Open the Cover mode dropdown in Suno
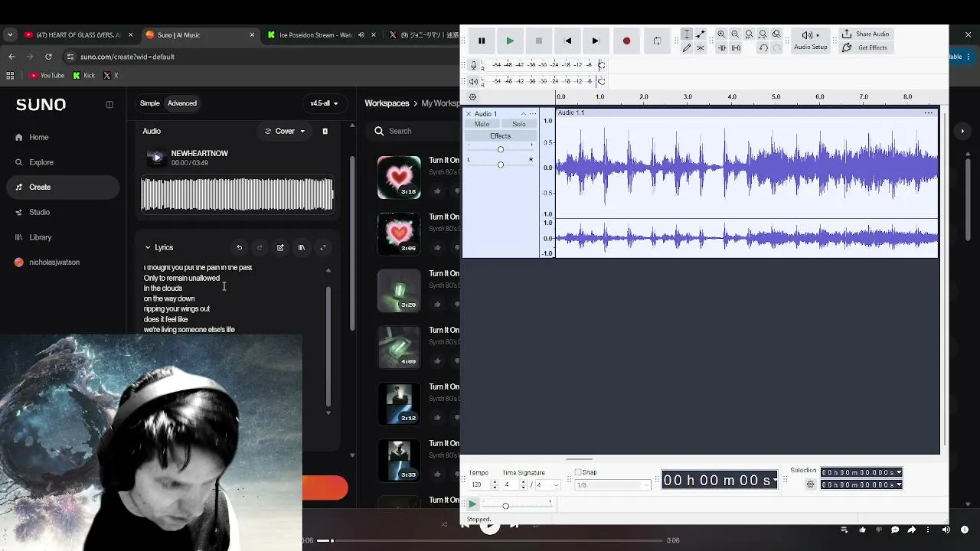Image resolution: width=980 pixels, height=551 pixels. pos(285,131)
